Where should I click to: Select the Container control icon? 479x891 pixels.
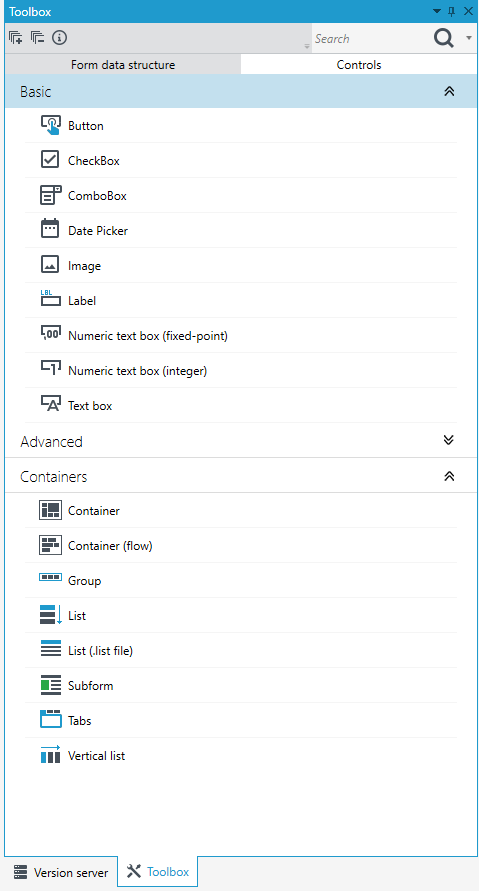coord(50,510)
